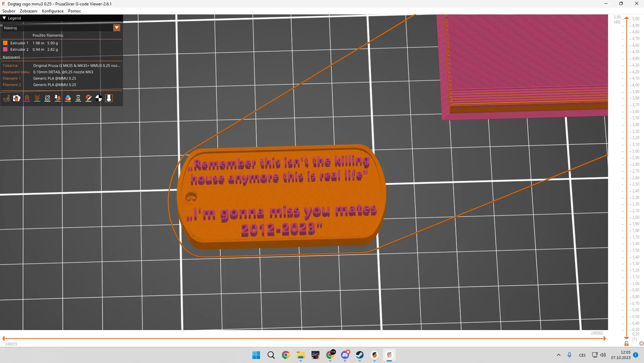Click the active G-code Viewer taskbar icon
Image resolution: width=644 pixels, height=363 pixels.
tap(389, 355)
